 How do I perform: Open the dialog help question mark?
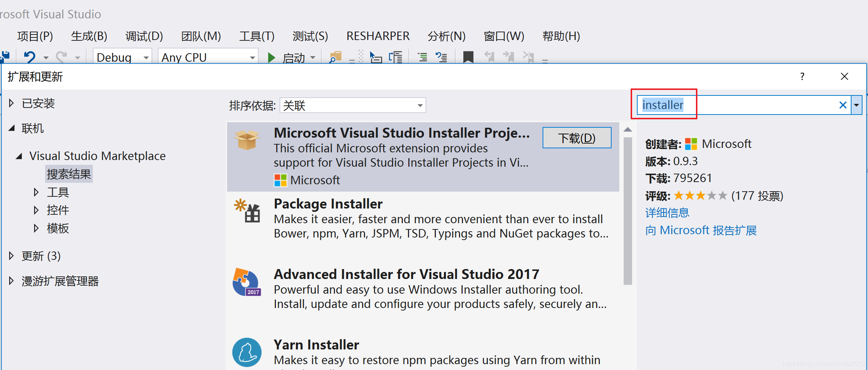[802, 76]
